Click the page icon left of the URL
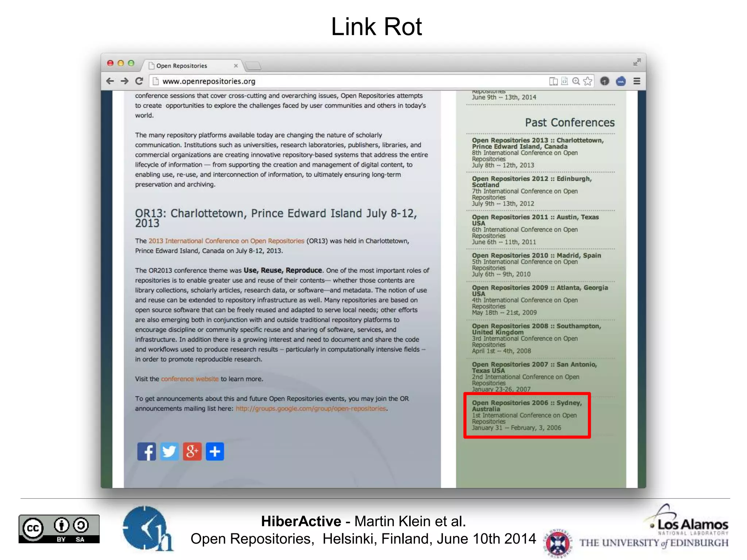This screenshot has height=560, width=747. (156, 81)
